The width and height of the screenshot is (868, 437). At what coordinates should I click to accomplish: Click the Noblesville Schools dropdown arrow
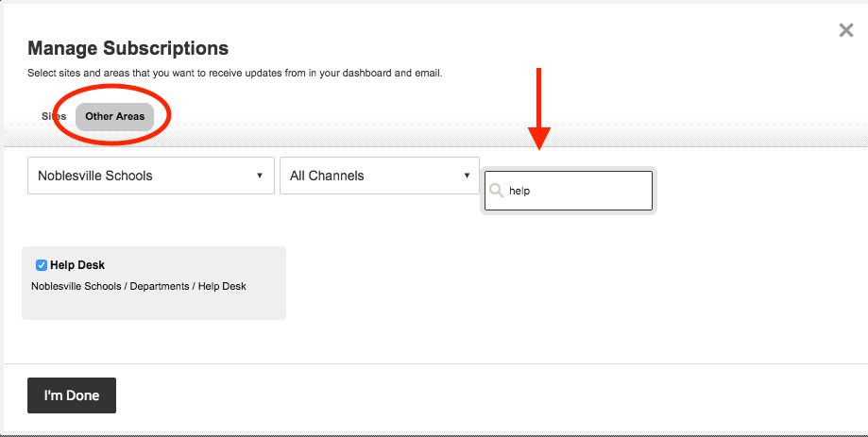[x=260, y=176]
